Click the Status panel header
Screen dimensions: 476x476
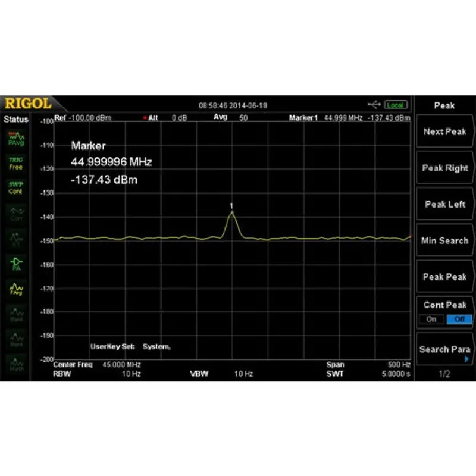[16, 119]
